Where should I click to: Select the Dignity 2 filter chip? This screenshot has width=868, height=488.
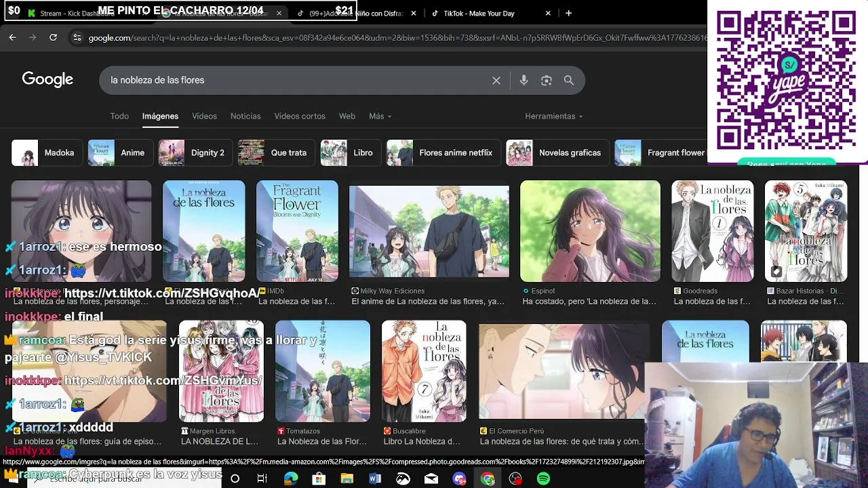195,152
